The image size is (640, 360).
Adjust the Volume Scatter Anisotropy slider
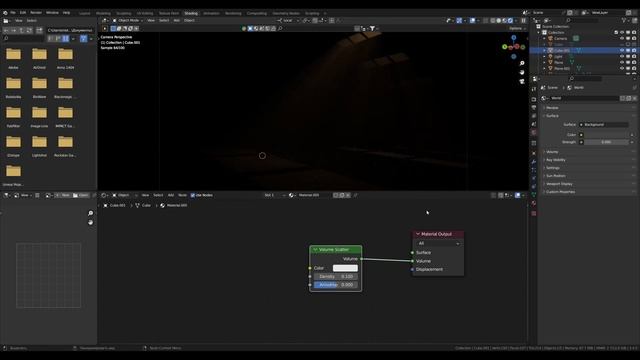coord(336,285)
